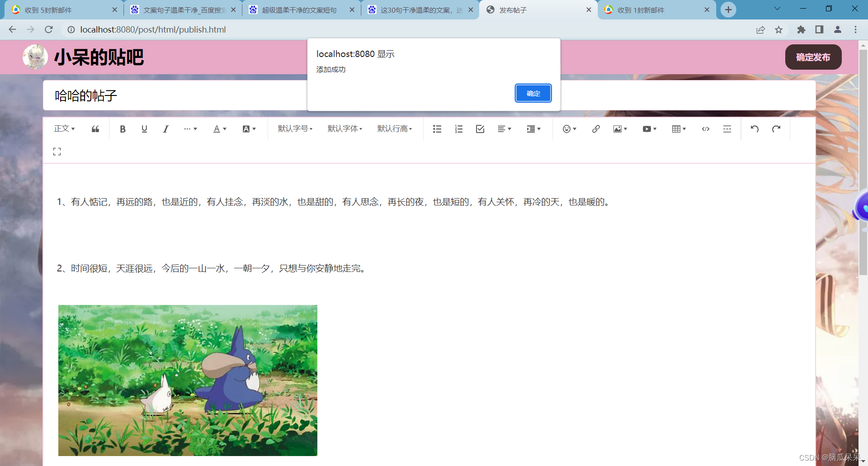This screenshot has height=466, width=868.
Task: Open the text alignment dropdown
Action: pos(504,129)
